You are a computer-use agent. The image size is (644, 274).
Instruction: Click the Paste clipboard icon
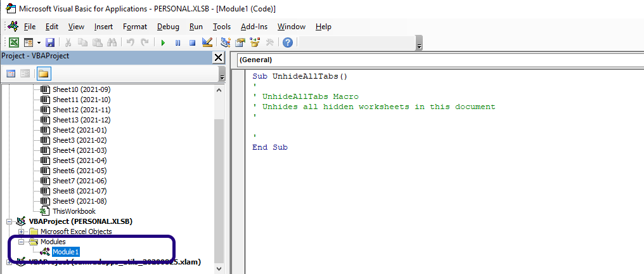[98, 42]
